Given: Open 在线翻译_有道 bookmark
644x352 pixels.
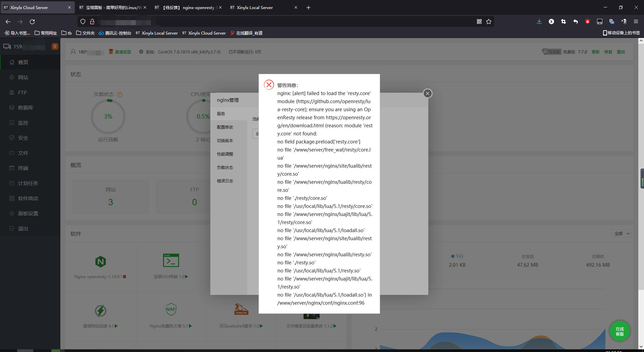Looking at the screenshot, I should point(246,33).
